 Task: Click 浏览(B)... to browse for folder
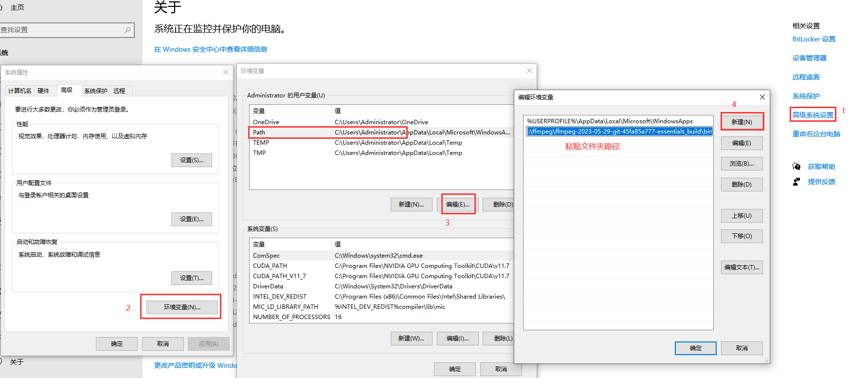click(741, 164)
